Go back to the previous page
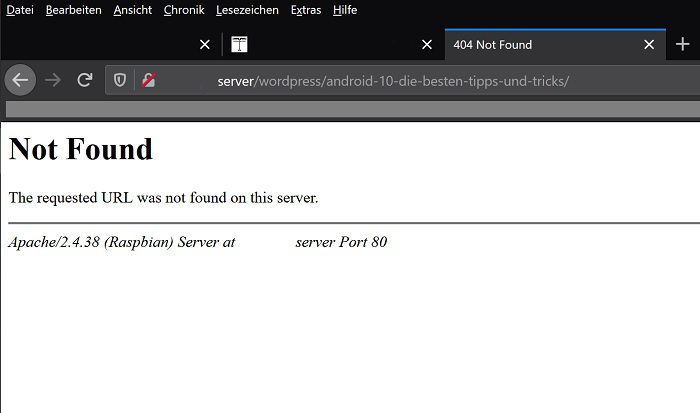The image size is (700, 413). (20, 80)
